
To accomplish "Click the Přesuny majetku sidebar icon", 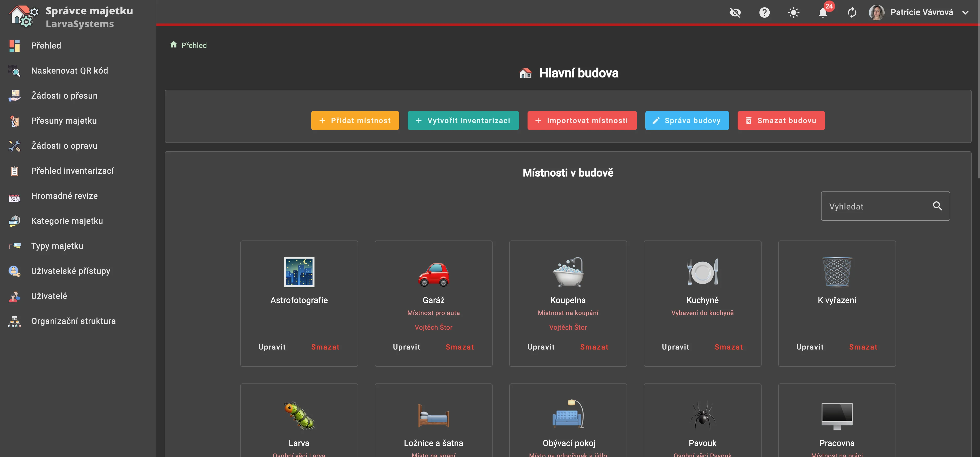I will pyautogui.click(x=14, y=121).
